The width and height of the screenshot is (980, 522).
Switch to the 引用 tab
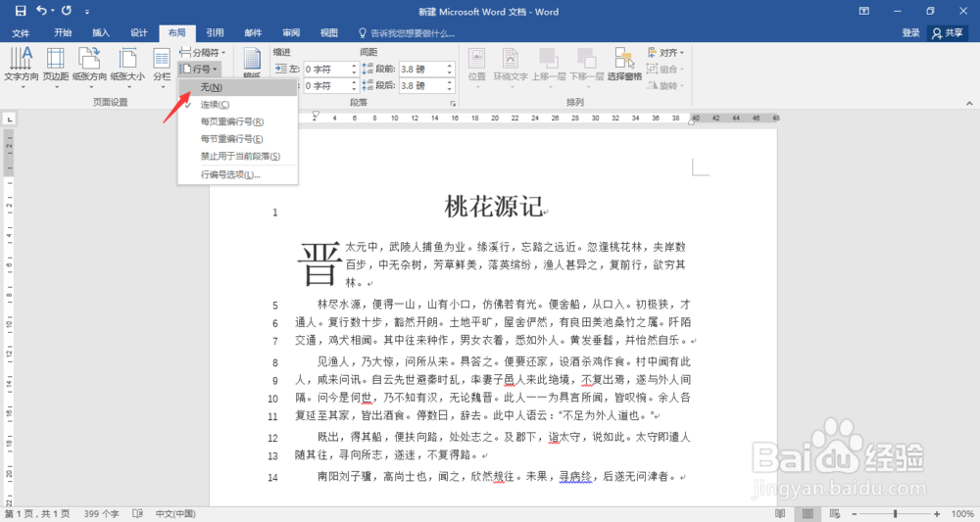pyautogui.click(x=215, y=33)
